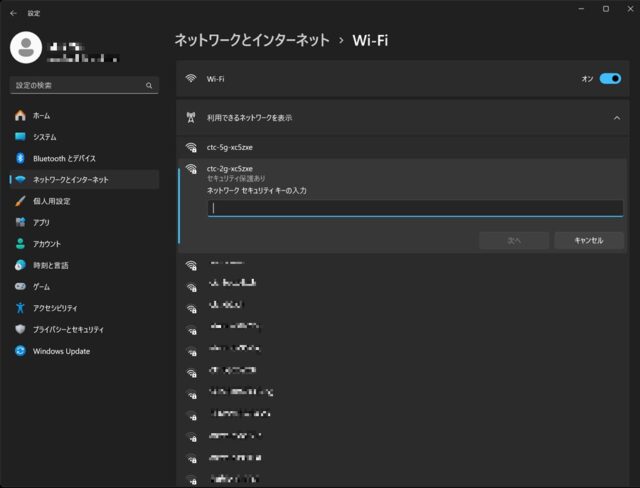Turn off the Wi-Fi オン toggle switch
Image resolution: width=640 pixels, height=488 pixels.
click(x=610, y=79)
